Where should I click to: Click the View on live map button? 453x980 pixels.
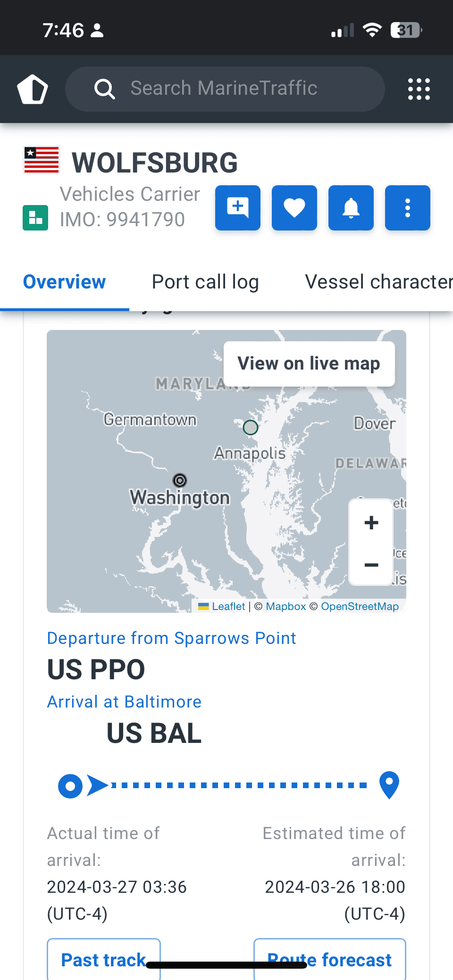tap(309, 363)
